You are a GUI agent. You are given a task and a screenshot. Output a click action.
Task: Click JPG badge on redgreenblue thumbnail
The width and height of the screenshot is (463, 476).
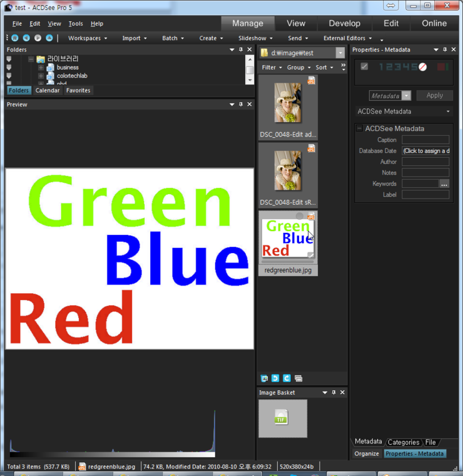tap(311, 217)
